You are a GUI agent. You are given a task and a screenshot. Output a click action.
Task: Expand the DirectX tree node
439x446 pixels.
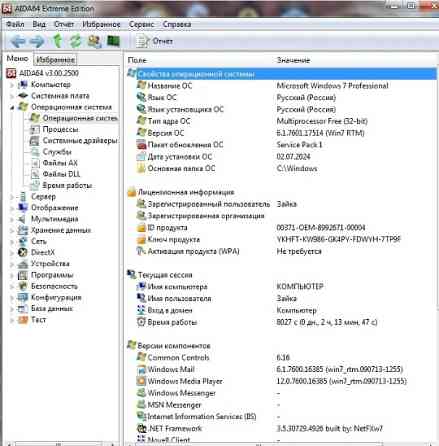point(12,253)
